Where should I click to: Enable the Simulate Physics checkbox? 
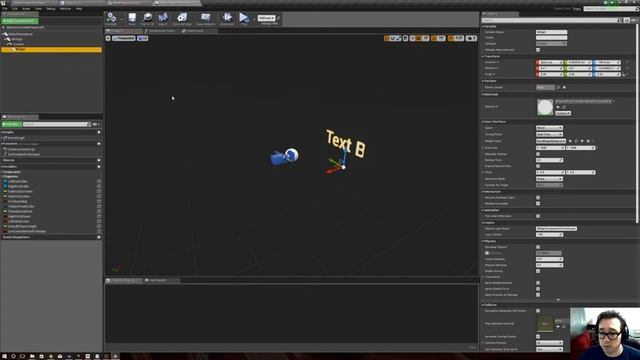(538, 247)
